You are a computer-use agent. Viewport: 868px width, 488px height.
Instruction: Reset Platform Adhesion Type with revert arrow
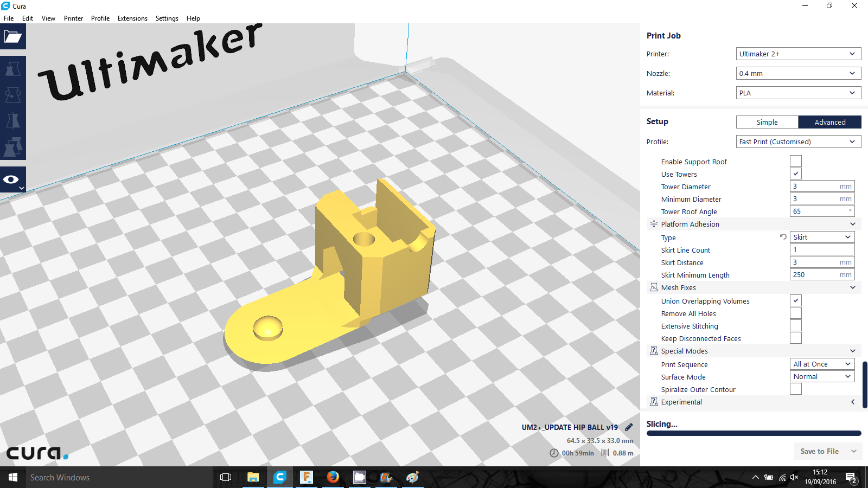783,237
